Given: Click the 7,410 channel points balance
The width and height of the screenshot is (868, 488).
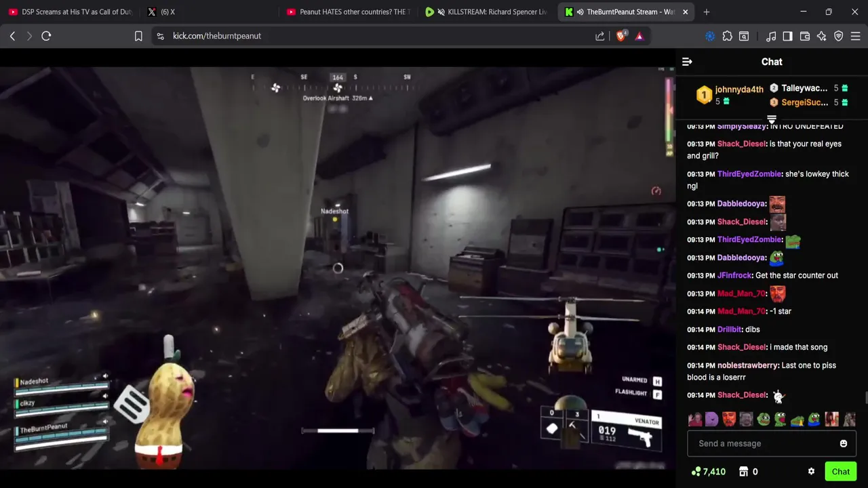Looking at the screenshot, I should click(714, 472).
